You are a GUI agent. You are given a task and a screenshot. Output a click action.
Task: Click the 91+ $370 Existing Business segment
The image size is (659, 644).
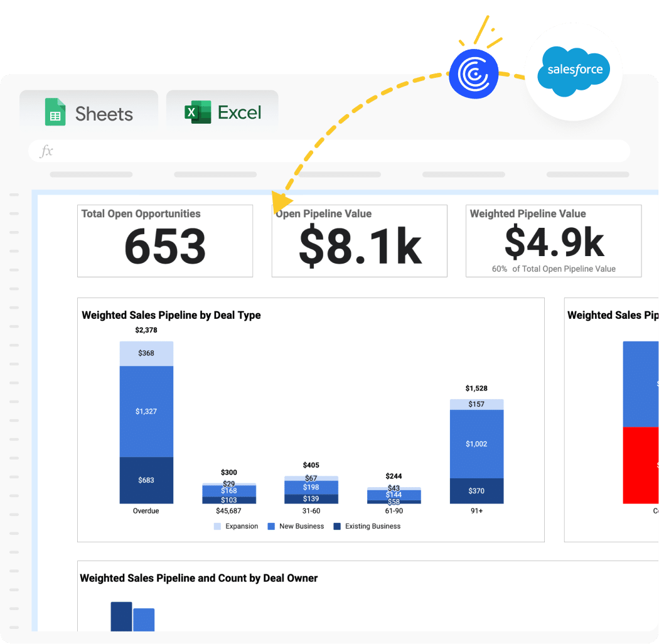476,491
